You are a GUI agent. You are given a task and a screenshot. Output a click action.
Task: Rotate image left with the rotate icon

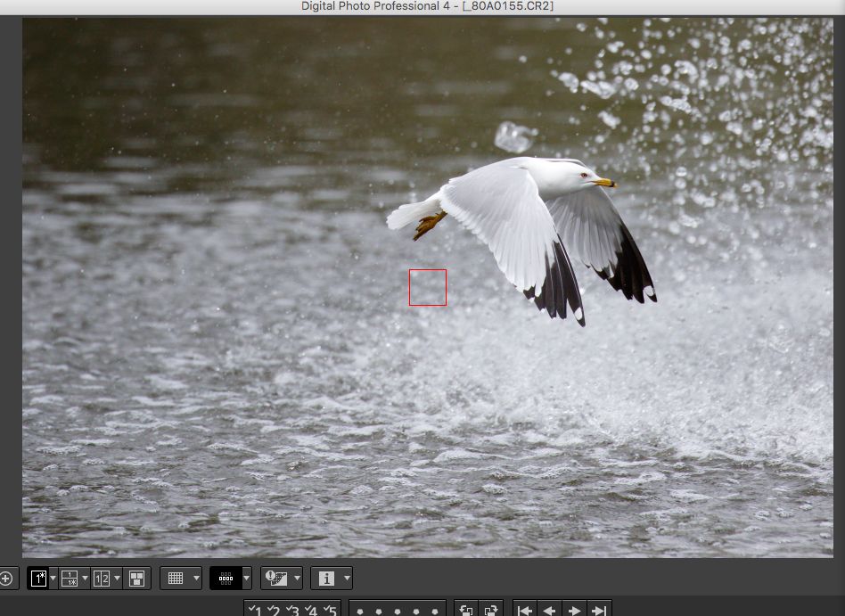(x=465, y=611)
